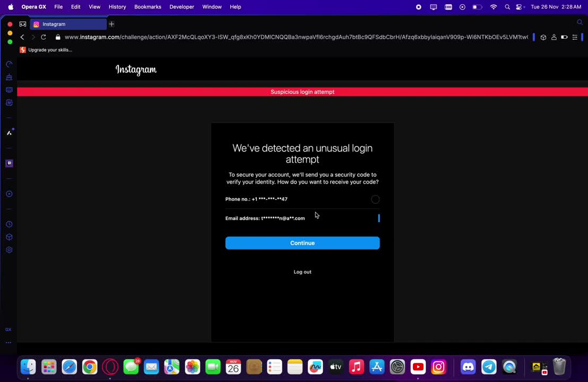The width and height of the screenshot is (588, 382).
Task: Click Wi-Fi icon in menu bar
Action: point(494,7)
